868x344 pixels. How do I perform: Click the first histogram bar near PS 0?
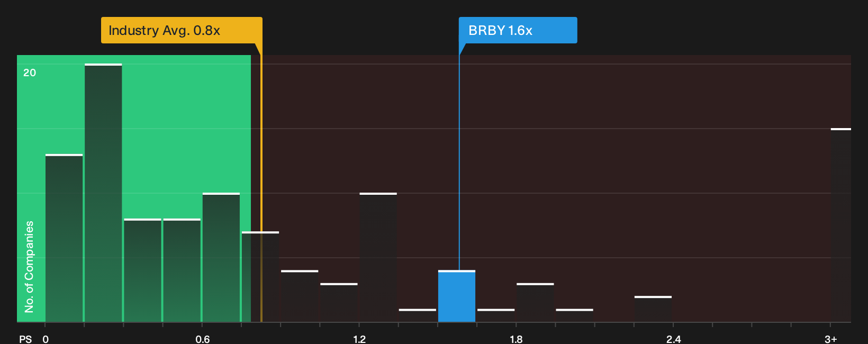64,238
